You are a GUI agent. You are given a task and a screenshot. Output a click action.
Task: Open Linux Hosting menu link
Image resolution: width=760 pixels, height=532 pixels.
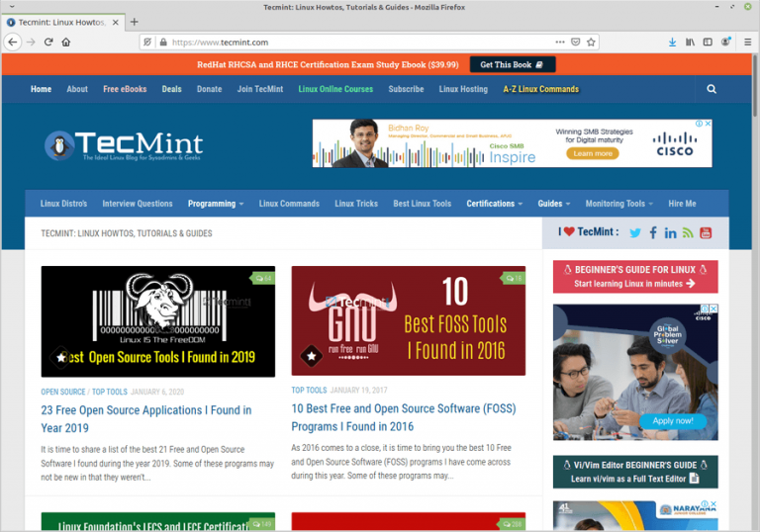(463, 89)
